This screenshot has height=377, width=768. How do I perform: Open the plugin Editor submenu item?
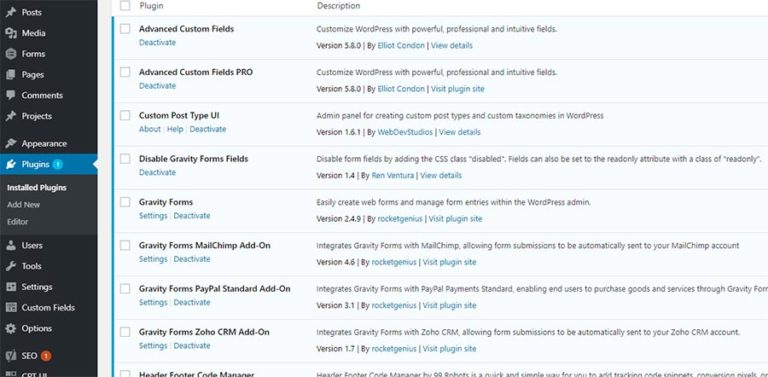(x=18, y=222)
